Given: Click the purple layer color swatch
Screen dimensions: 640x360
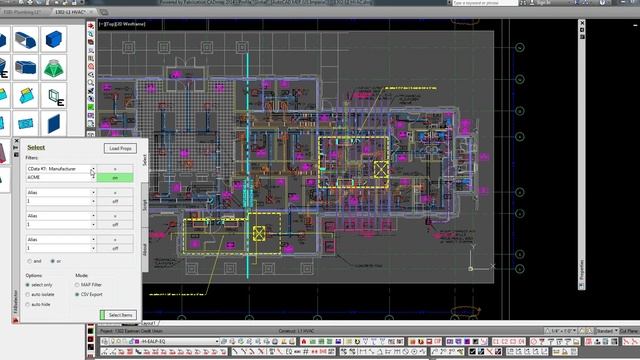Looking at the screenshot, I should pyautogui.click(x=138, y=341).
